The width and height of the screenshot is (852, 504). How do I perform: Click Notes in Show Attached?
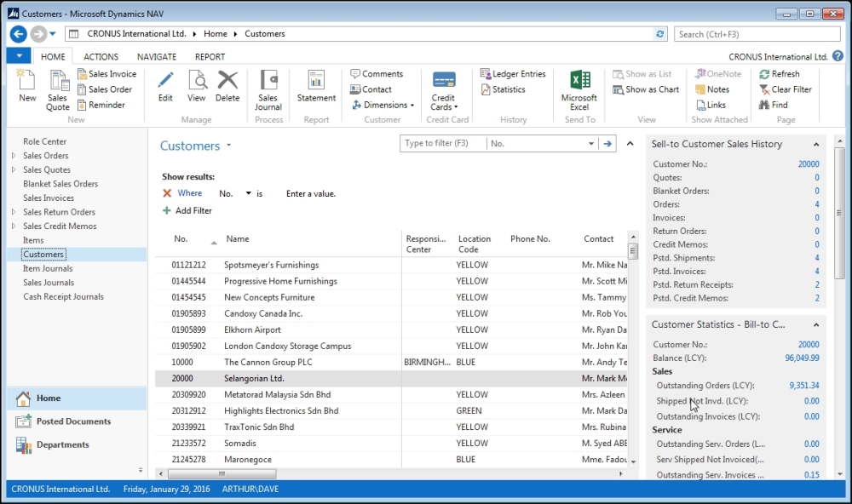point(712,89)
